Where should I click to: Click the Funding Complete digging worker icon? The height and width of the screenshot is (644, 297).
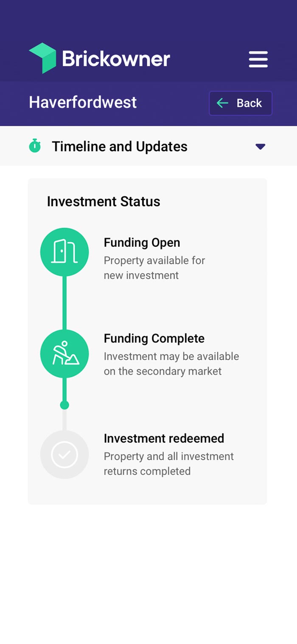pos(64,354)
